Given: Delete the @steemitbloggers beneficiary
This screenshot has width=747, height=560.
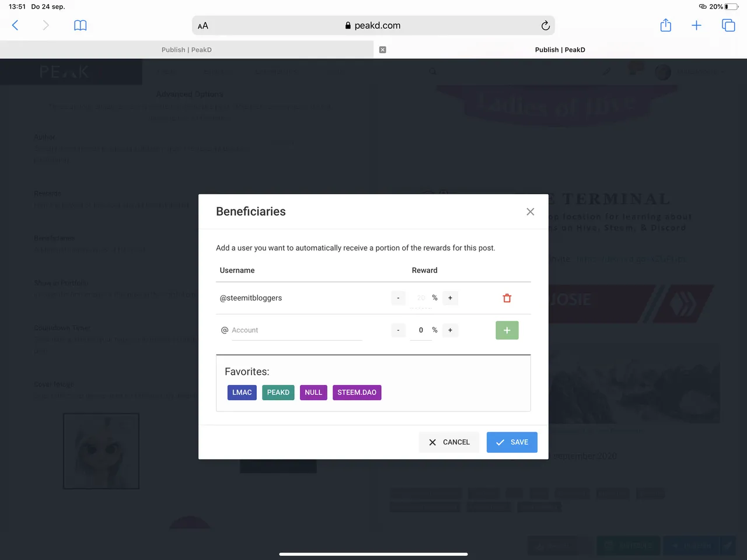Looking at the screenshot, I should coord(507,298).
